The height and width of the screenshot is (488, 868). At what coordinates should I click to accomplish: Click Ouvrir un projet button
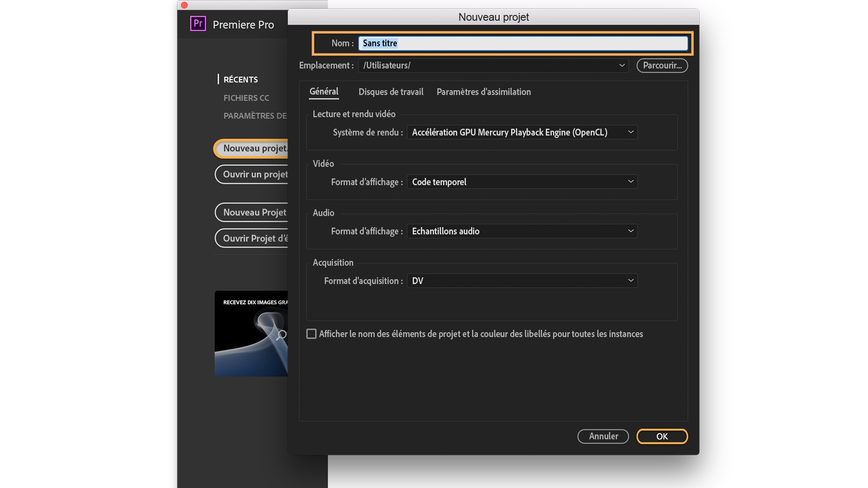(251, 175)
